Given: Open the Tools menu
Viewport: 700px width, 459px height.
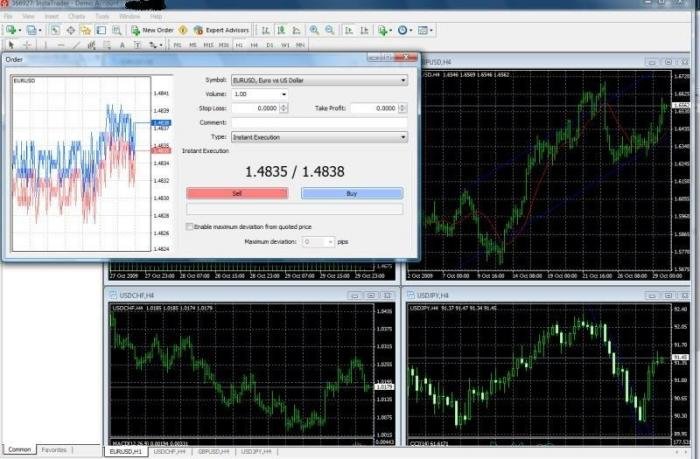Looking at the screenshot, I should (x=102, y=17).
